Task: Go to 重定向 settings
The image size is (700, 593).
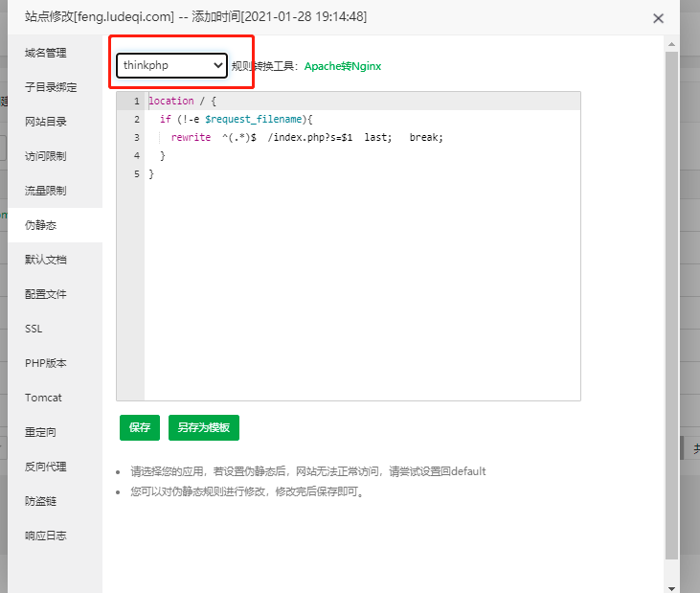Action: point(41,432)
